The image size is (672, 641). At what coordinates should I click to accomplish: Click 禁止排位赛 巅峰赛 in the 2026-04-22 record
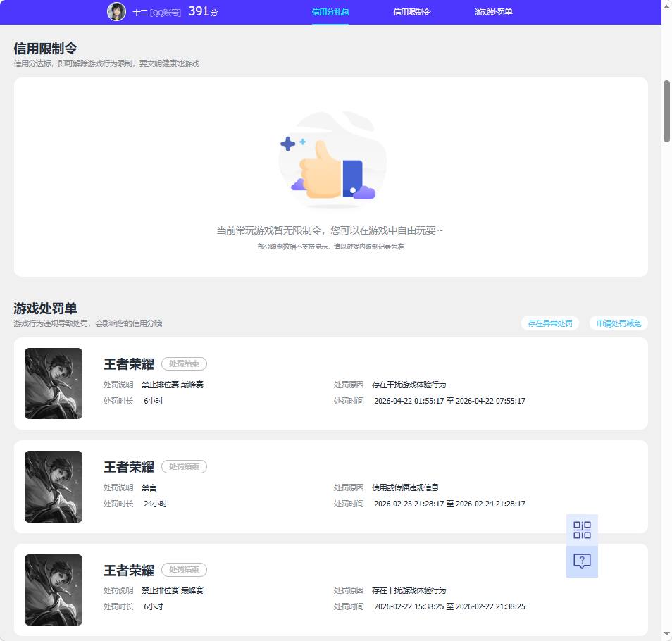173,385
